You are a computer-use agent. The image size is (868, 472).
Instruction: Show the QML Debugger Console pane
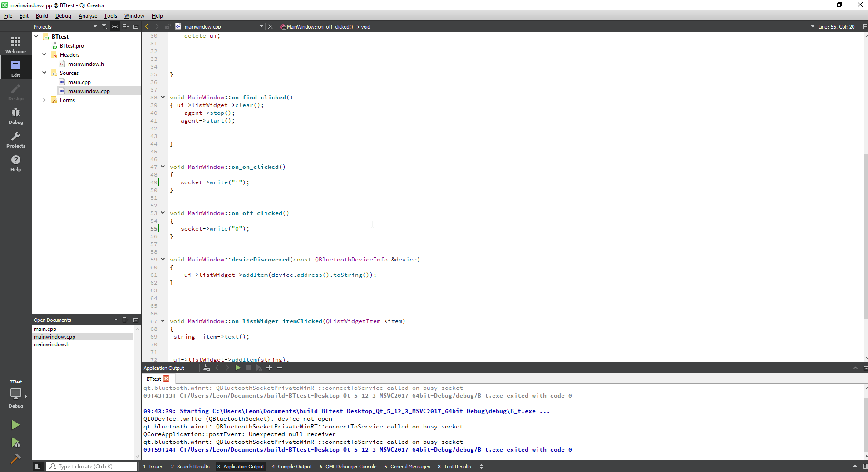pos(348,466)
